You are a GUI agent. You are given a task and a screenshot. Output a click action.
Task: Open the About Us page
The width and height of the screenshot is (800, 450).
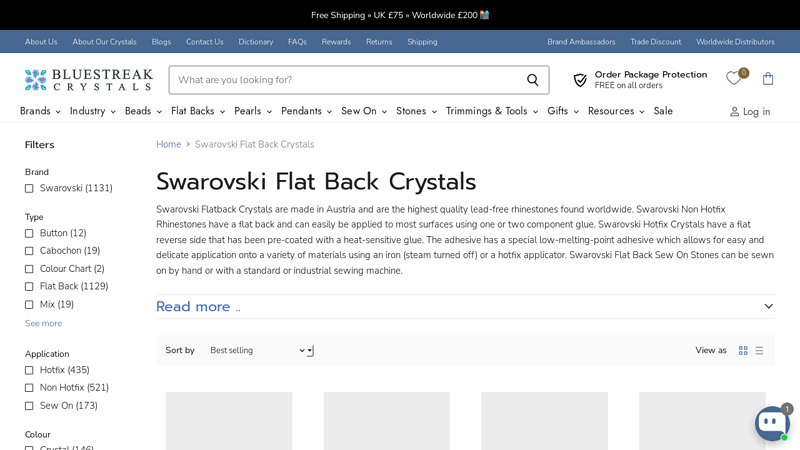point(41,42)
